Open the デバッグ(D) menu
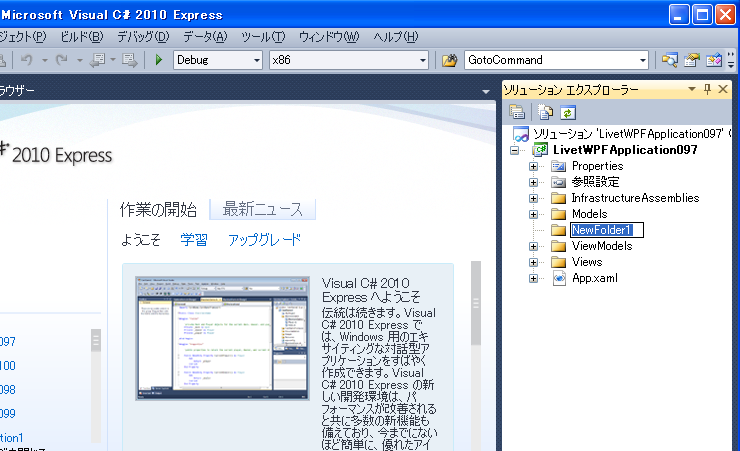This screenshot has width=740, height=451. click(143, 37)
